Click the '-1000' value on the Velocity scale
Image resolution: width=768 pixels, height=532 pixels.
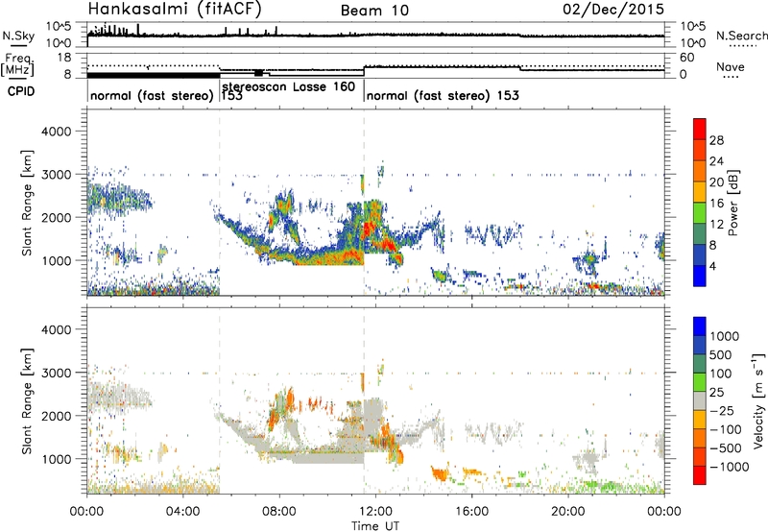click(x=729, y=467)
